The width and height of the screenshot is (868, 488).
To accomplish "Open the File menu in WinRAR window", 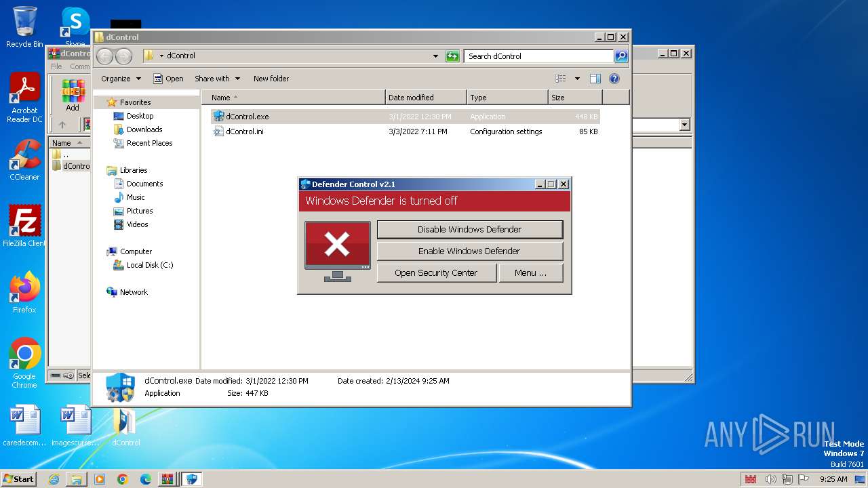I will click(56, 66).
